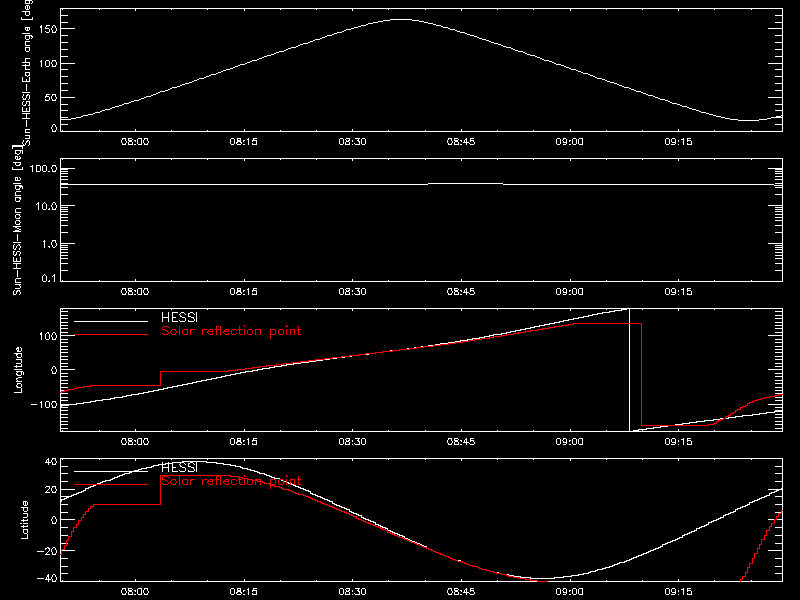Pick 08:30 label under Moon angle plot
This screenshot has height=600, width=800.
click(352, 291)
